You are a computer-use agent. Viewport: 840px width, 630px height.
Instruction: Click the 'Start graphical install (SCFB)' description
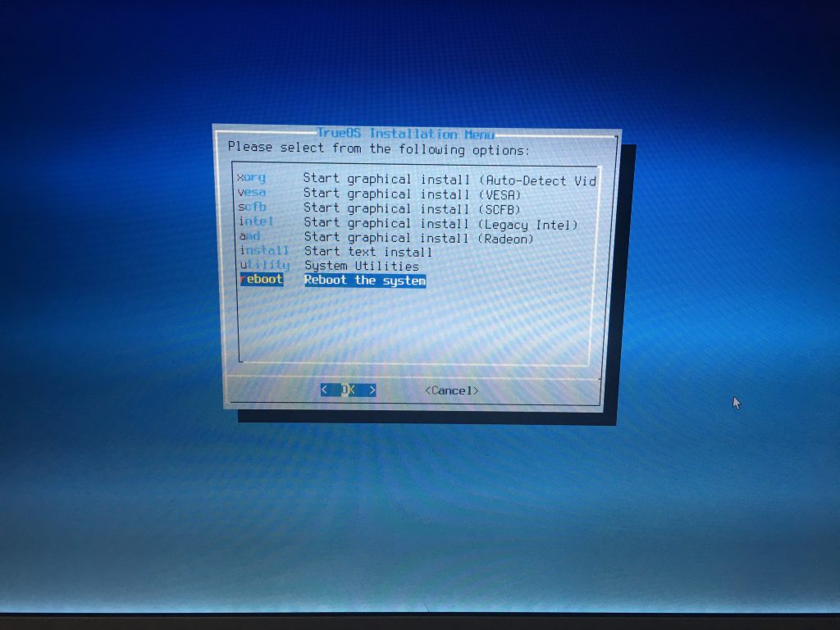[x=412, y=208]
